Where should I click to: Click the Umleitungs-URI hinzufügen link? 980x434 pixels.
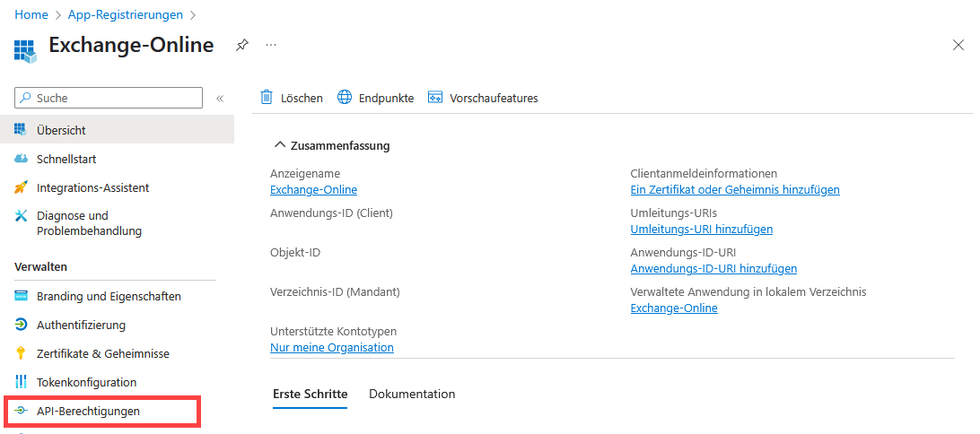point(701,229)
